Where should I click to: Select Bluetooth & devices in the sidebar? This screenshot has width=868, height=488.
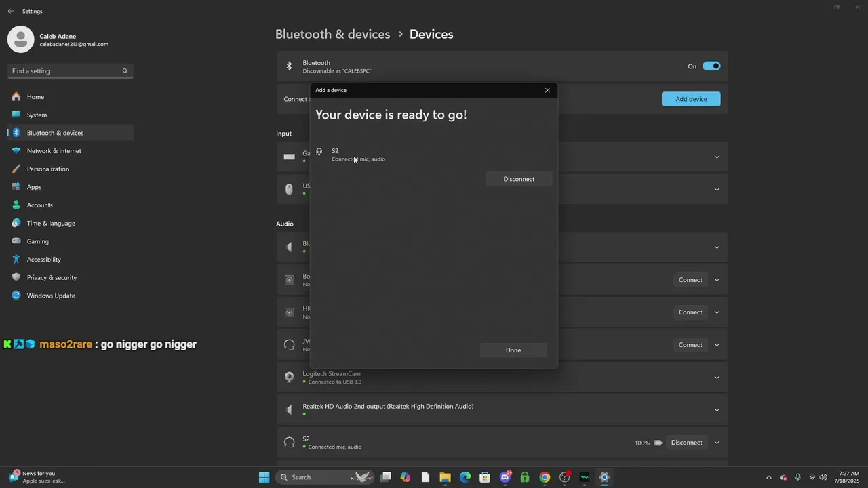[x=71, y=133]
